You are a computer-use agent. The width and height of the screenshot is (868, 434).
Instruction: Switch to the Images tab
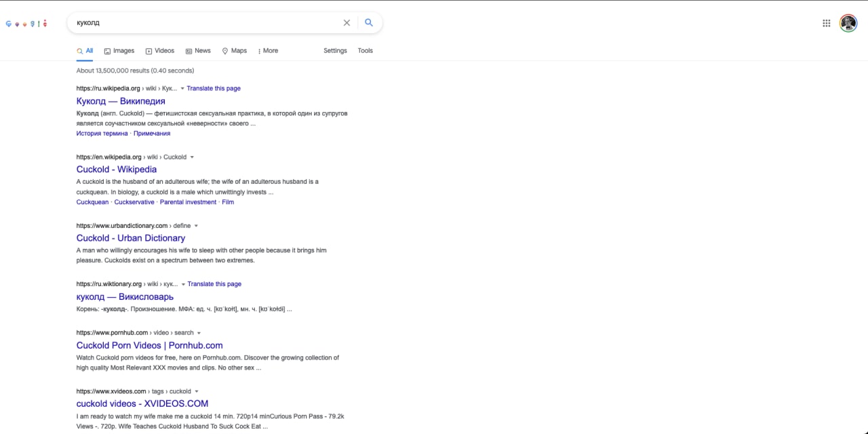119,51
